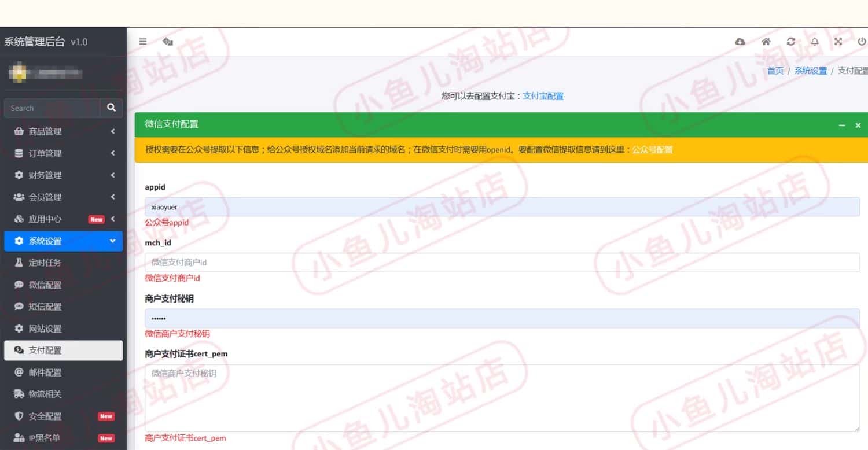This screenshot has height=450, width=868.
Task: Click the 系统管理后台 v1.0 title
Action: pyautogui.click(x=46, y=42)
